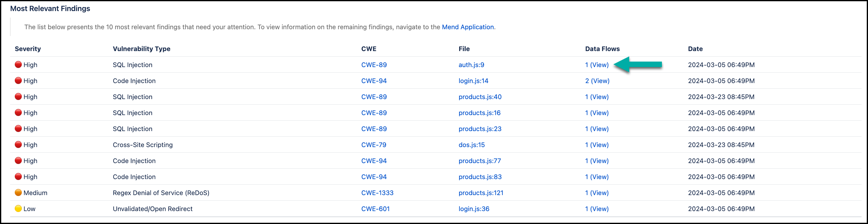Open the Mend Application link
The width and height of the screenshot is (868, 224).
pos(467,27)
